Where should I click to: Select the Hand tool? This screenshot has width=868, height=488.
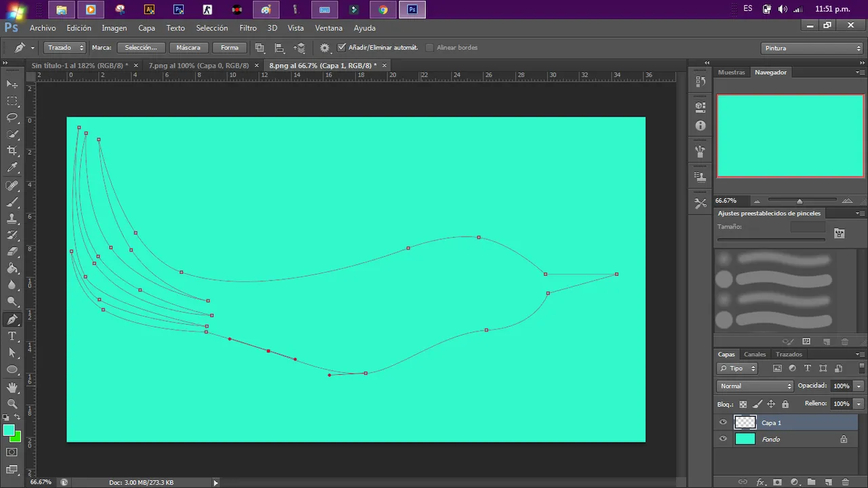click(12, 387)
